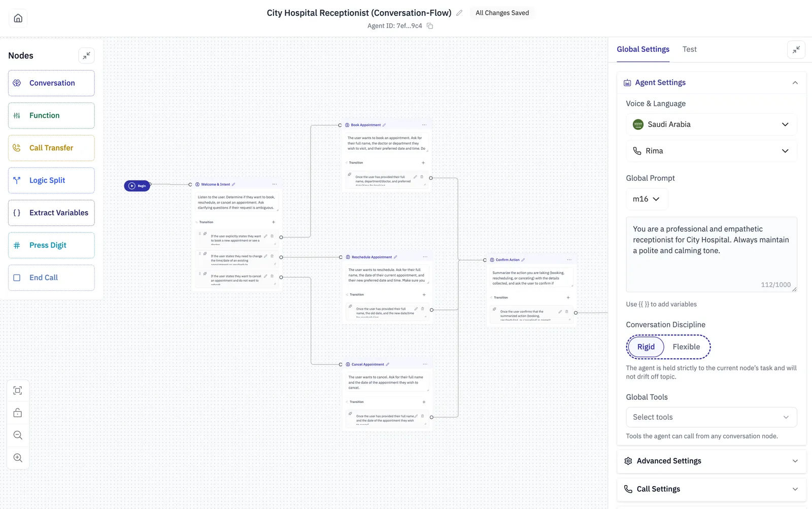The width and height of the screenshot is (812, 509).
Task: Switch to the Global Settings tab
Action: 643,50
